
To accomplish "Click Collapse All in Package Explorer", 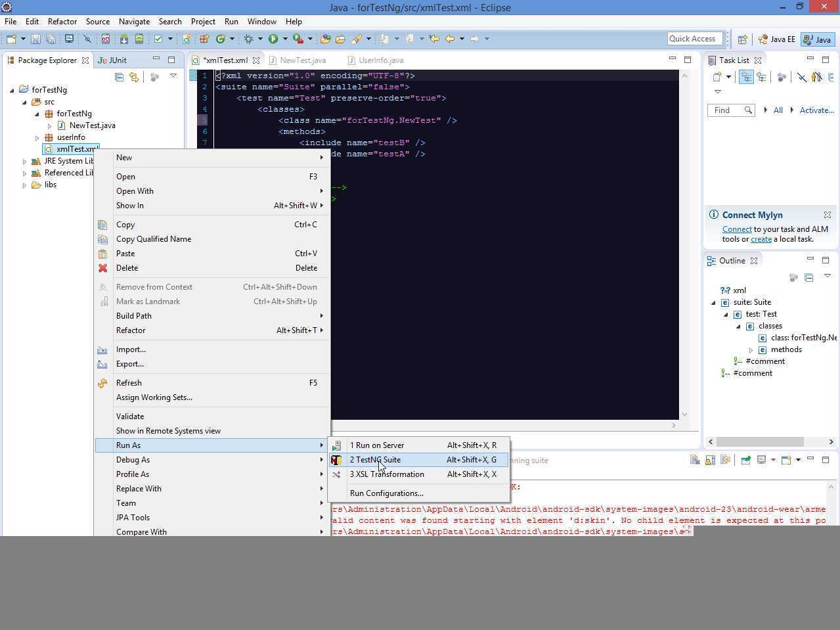I will (119, 77).
